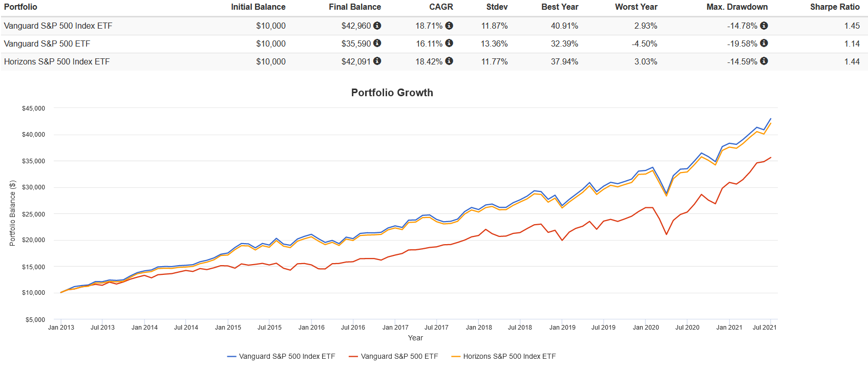Viewport: 868px width, 368px height.
Task: Select Horizons S&P 500 Index ETF table row name
Action: coord(57,62)
